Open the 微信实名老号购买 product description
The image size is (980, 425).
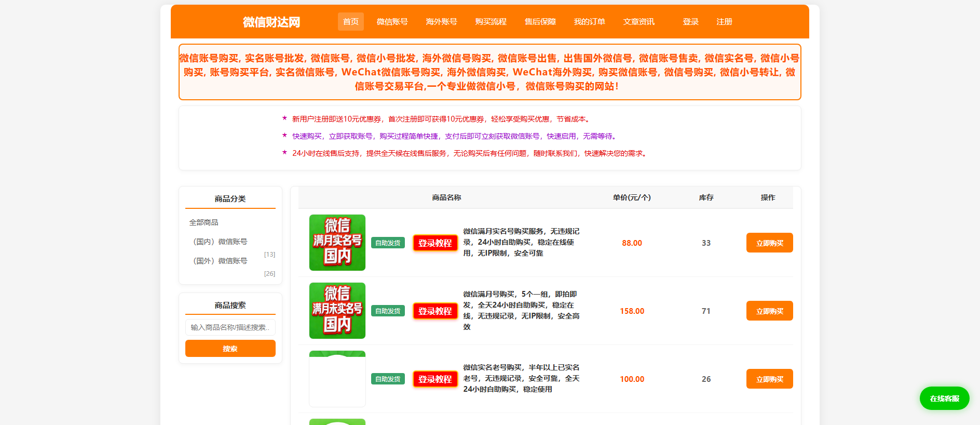(522, 378)
